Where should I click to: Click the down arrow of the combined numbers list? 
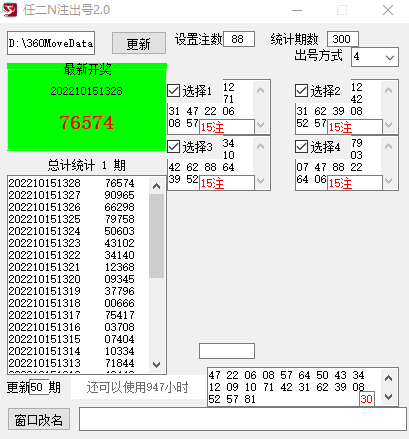(x=388, y=397)
